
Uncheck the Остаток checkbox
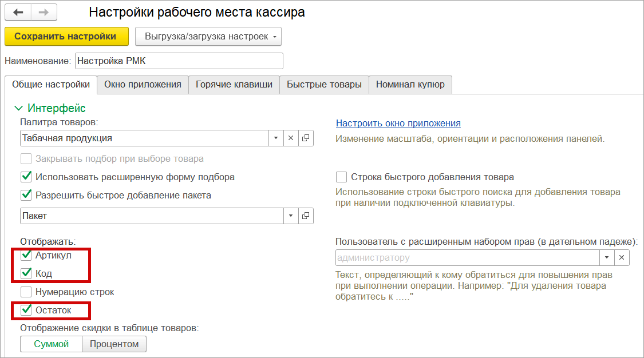pyautogui.click(x=26, y=310)
